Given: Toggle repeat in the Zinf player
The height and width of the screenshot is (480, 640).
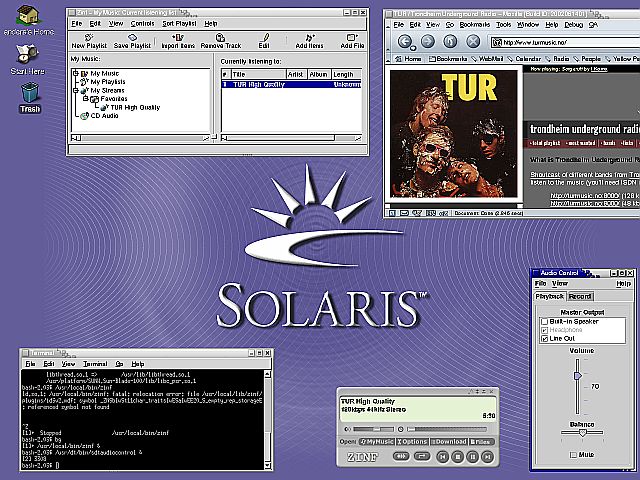Looking at the screenshot, I should point(422,456).
